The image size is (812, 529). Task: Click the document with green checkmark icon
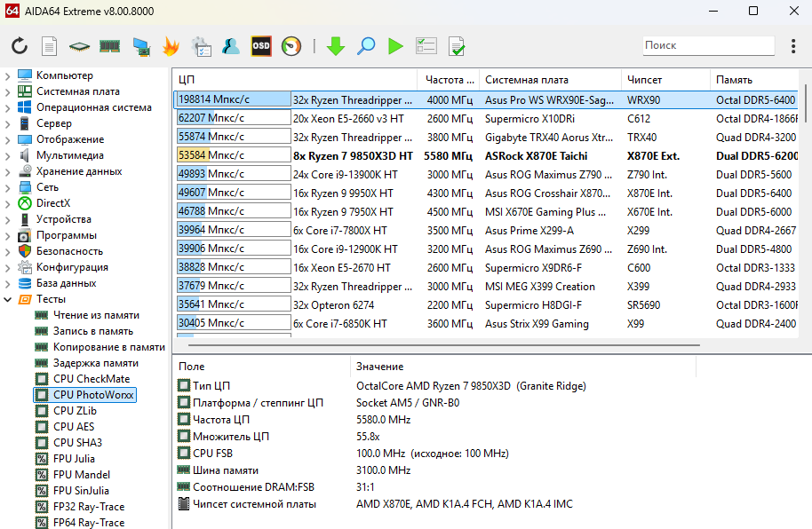pos(457,46)
